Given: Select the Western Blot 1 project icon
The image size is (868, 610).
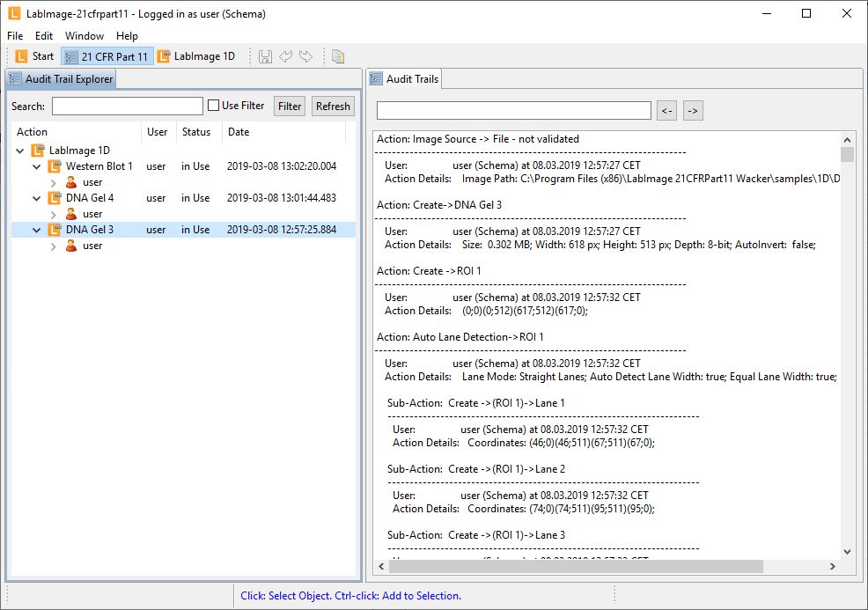Looking at the screenshot, I should coord(55,166).
